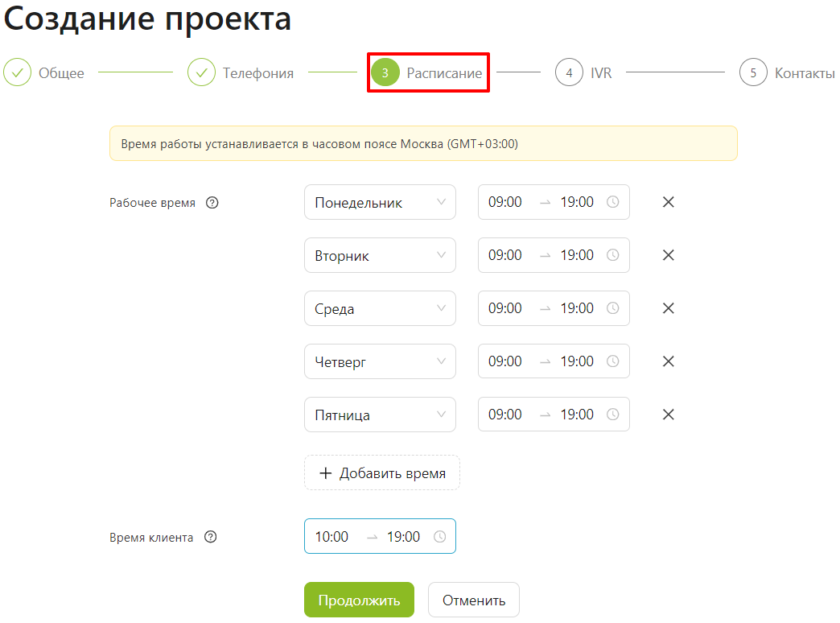
Task: Edit Вторник start time 09:00
Action: [504, 255]
